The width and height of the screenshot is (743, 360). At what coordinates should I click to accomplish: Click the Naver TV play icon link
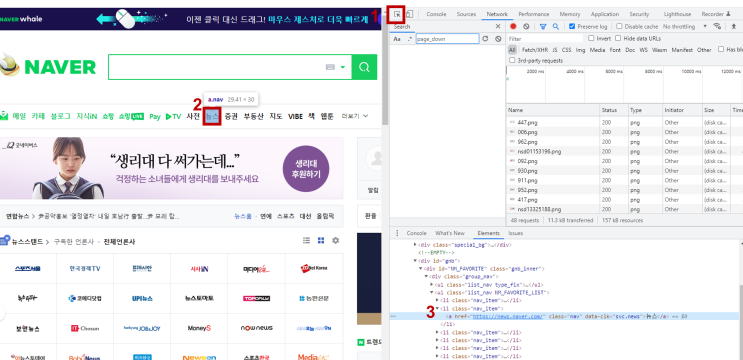point(173,116)
